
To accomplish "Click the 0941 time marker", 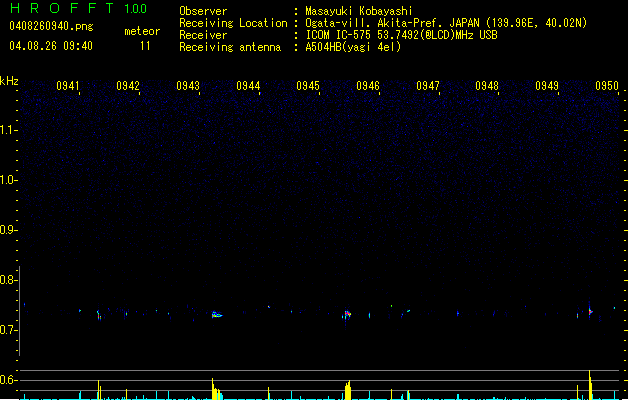I will [x=67, y=86].
